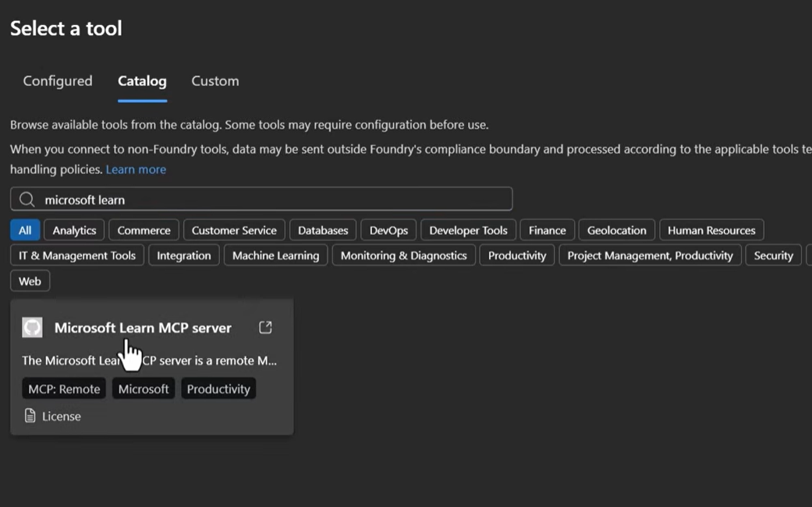Viewport: 812px width, 507px height.
Task: Choose the Security filter chip
Action: coord(773,255)
